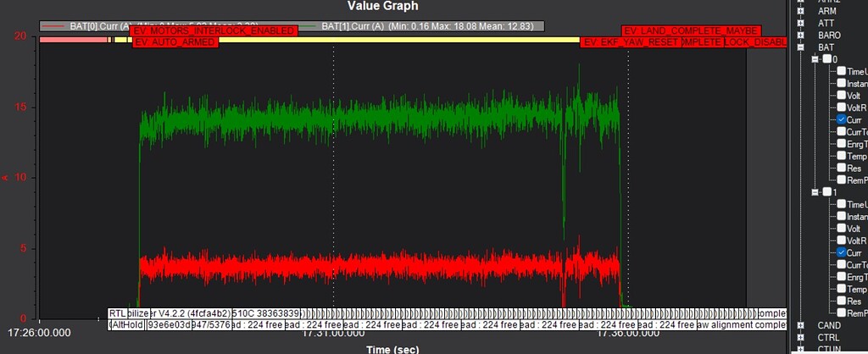This screenshot has height=354, width=868.
Task: Expand the CTRL tree node
Action: coord(801,337)
